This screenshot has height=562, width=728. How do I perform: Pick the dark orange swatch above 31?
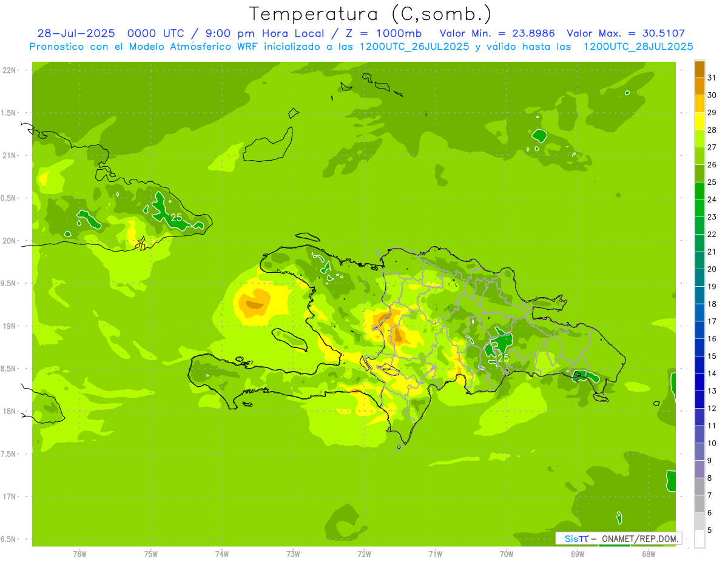(x=699, y=69)
